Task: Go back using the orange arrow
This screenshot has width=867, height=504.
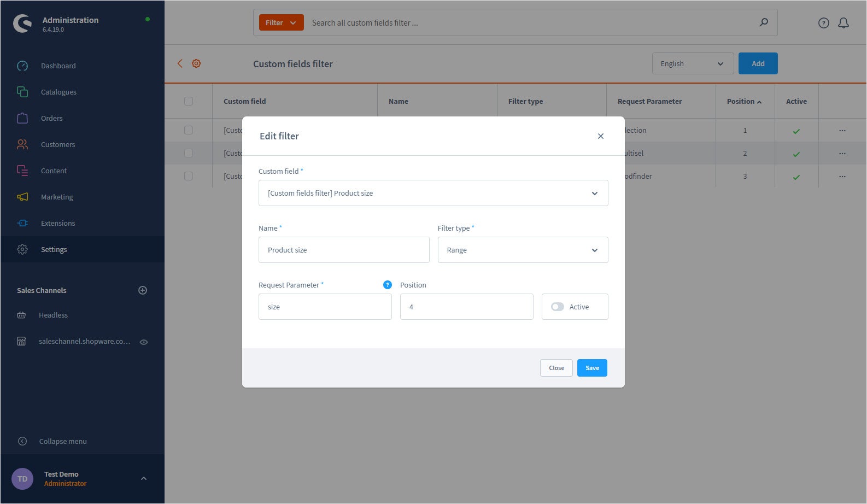Action: pyautogui.click(x=180, y=63)
